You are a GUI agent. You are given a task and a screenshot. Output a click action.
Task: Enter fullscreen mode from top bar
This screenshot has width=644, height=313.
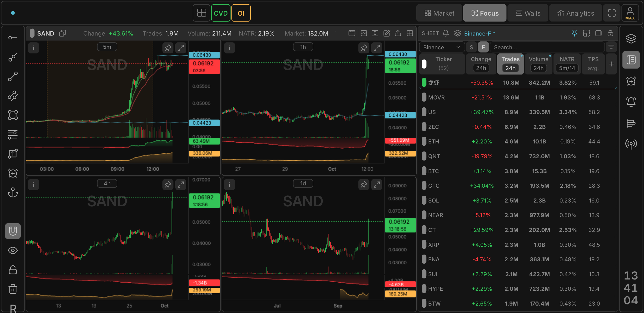pos(612,13)
